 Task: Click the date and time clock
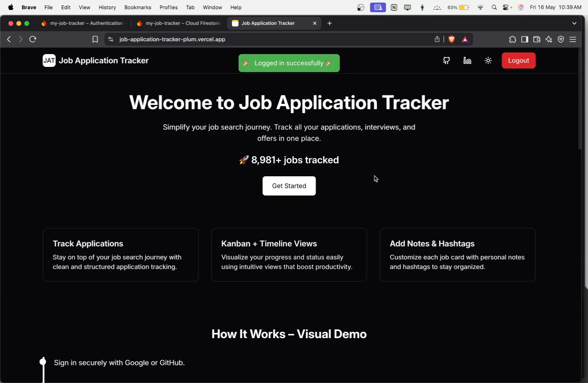pos(556,7)
